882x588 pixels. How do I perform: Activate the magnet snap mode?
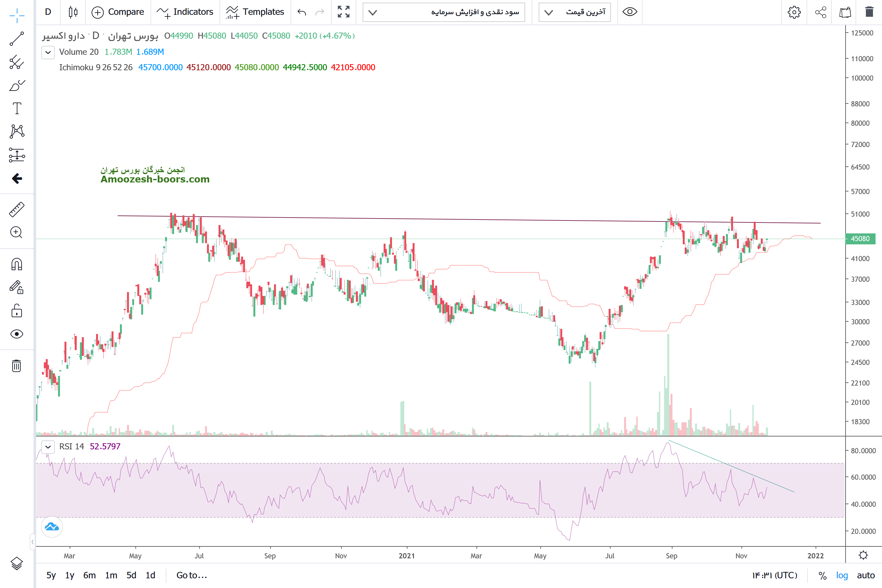pyautogui.click(x=17, y=264)
